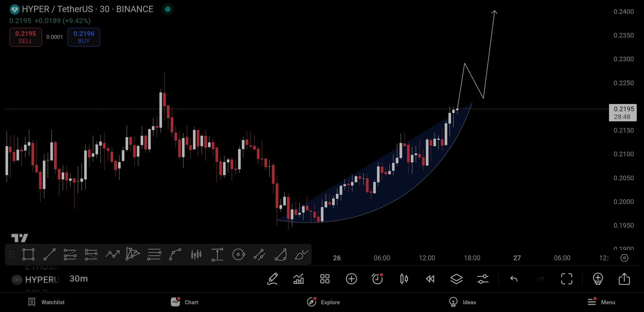This screenshot has width=644, height=312.
Task: Share the chart with the share icon
Action: pyautogui.click(x=624, y=279)
